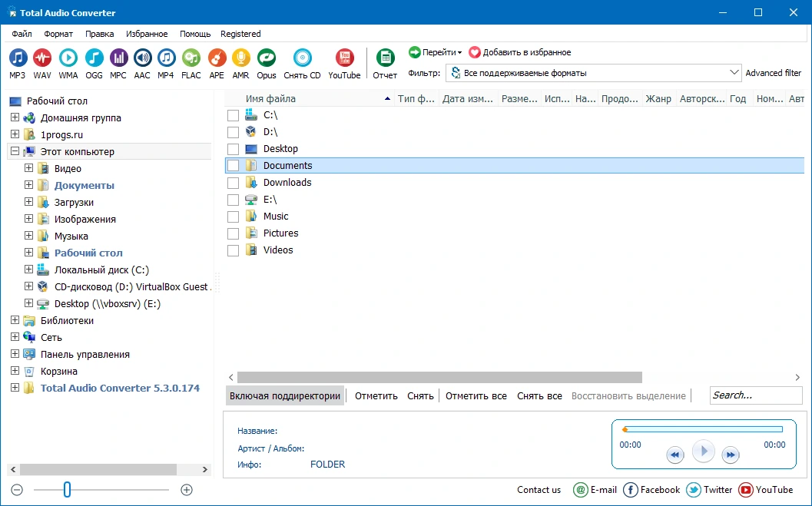Expand Домашняя группа tree node
Viewport: 812px width, 506px height.
click(15, 117)
